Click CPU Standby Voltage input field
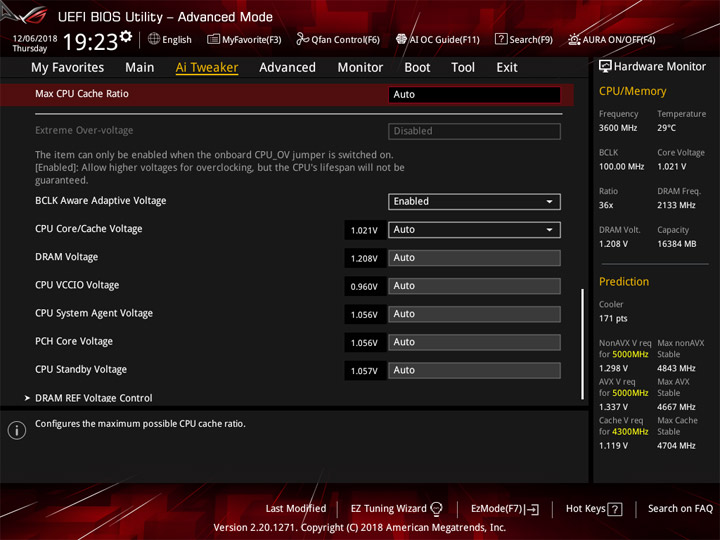 (x=474, y=370)
